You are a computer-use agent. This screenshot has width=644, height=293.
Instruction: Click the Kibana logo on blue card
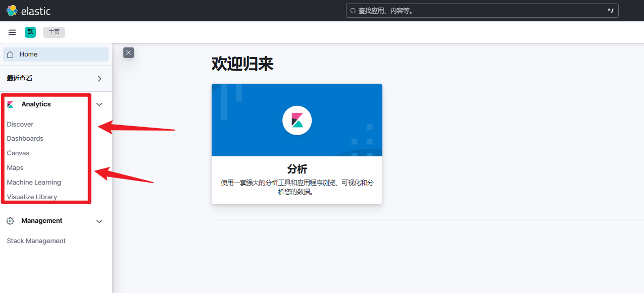tap(297, 120)
